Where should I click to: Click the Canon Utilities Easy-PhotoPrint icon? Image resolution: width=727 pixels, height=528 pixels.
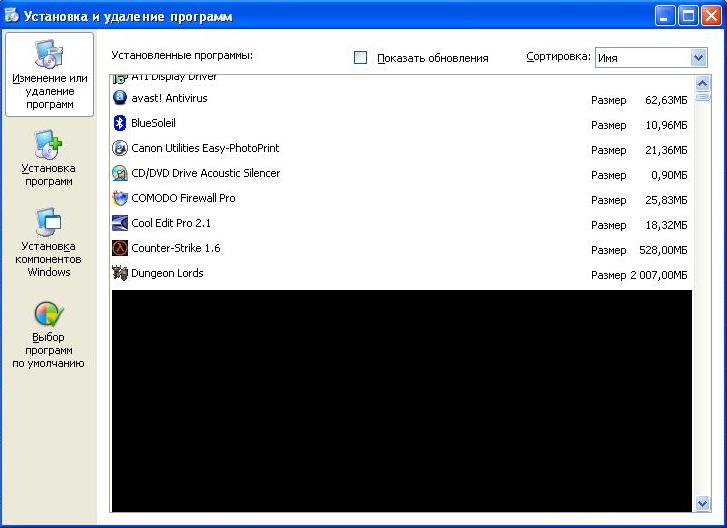pos(120,148)
